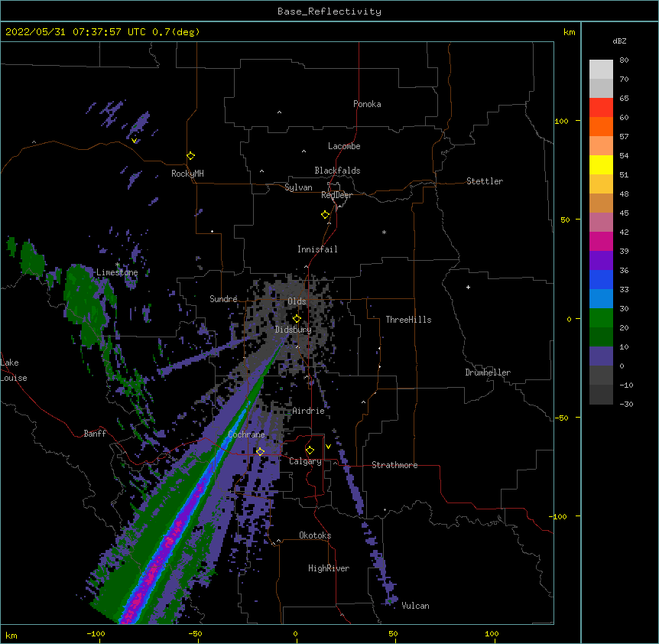The image size is (659, 644).
Task: Click the Ponoka city label
Action: click(367, 104)
